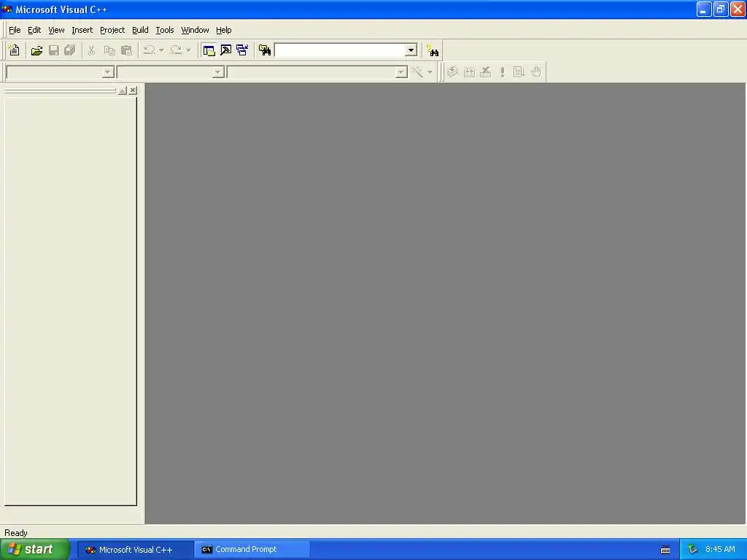Viewport: 747px width, 560px height.
Task: Open the Undo history dropdown arrow
Action: coord(161,50)
